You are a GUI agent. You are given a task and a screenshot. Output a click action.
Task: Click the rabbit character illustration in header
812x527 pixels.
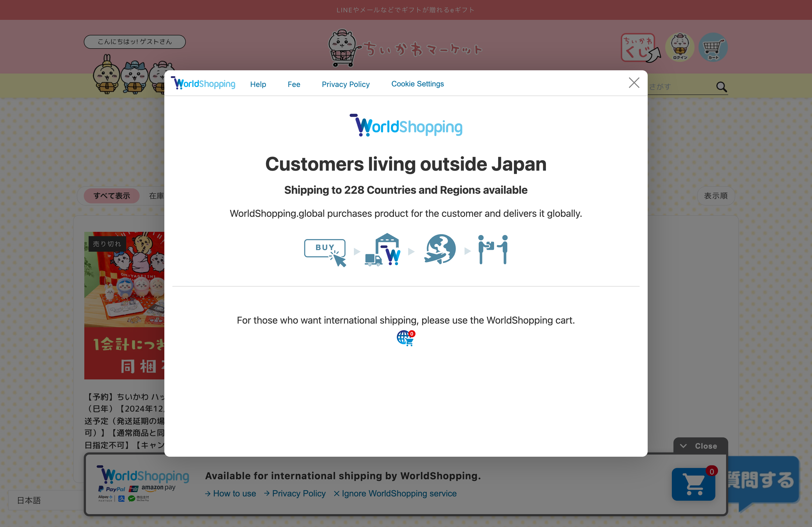click(x=106, y=74)
